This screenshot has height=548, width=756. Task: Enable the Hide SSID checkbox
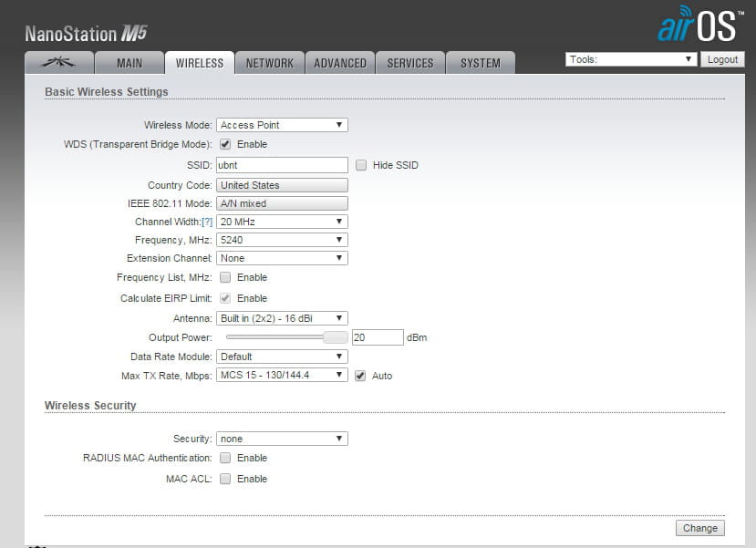coord(361,165)
